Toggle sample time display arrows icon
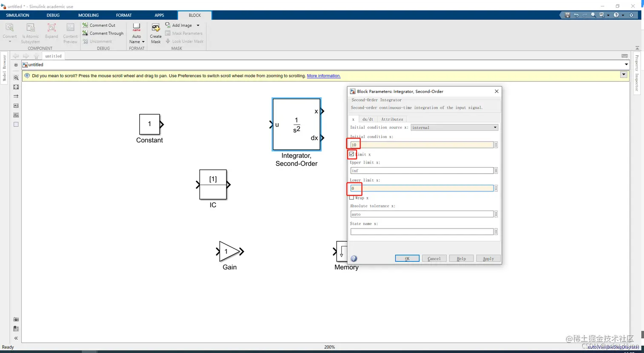 point(16,96)
